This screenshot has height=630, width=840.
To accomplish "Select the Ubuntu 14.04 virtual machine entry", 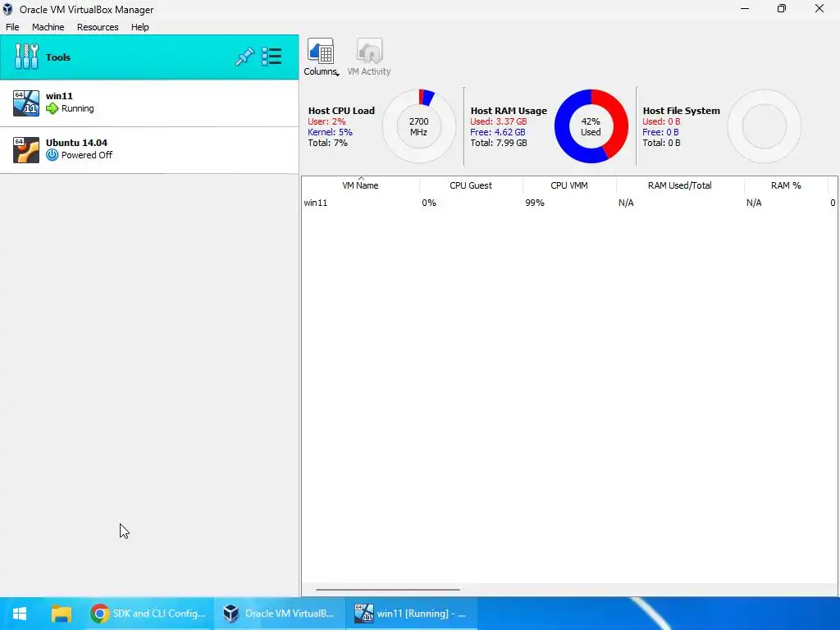I will [x=149, y=150].
